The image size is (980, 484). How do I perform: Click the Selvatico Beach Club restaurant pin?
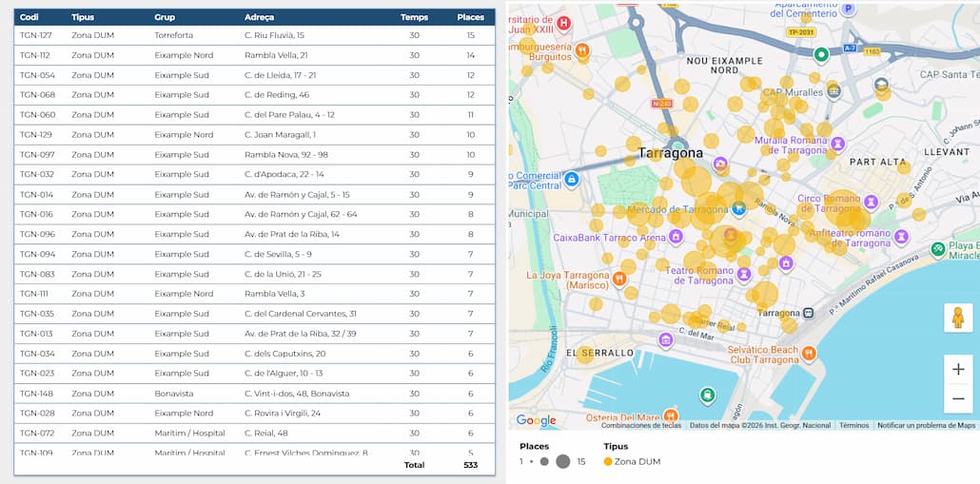[808, 353]
